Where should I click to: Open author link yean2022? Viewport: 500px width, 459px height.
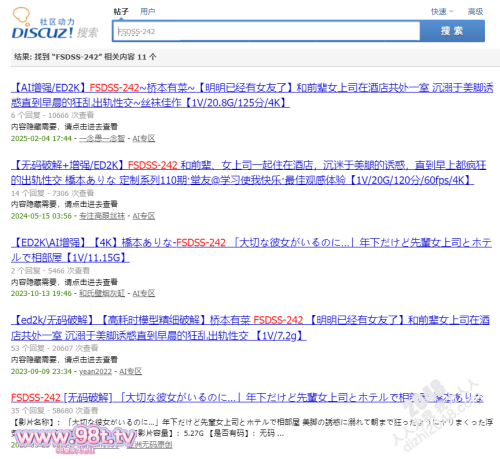(x=95, y=371)
